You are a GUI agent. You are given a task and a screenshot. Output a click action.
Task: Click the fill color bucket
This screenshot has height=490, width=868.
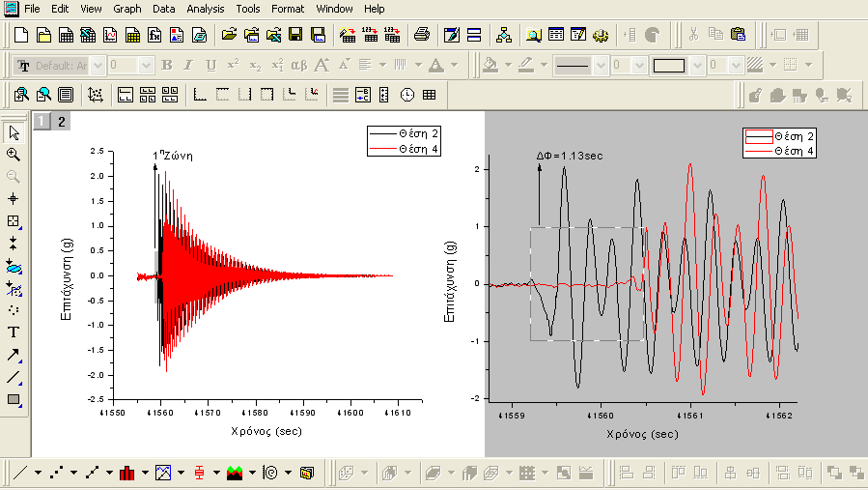point(490,66)
